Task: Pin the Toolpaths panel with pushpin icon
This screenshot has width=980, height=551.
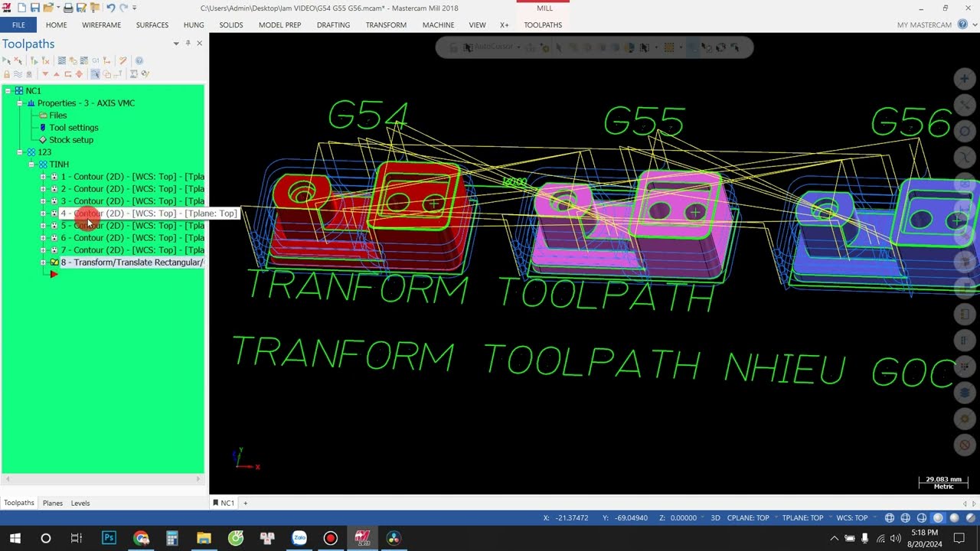Action: (x=188, y=44)
